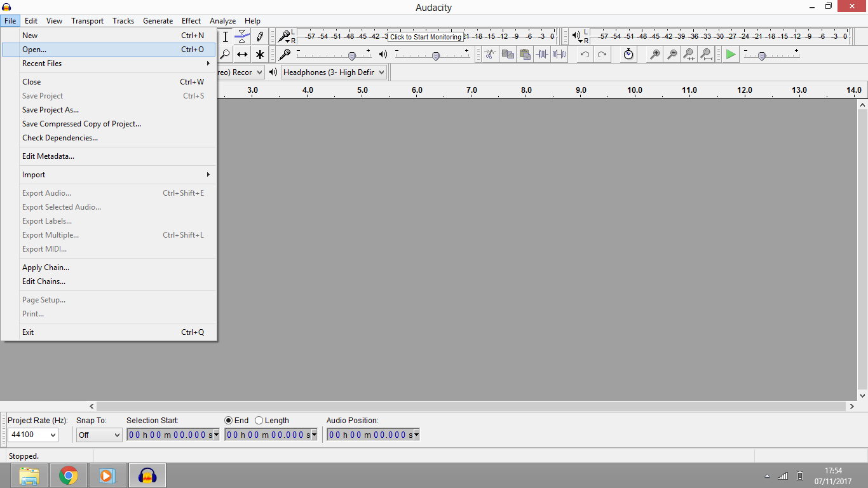This screenshot has width=868, height=488.
Task: Choose New from the File menu
Action: point(109,36)
